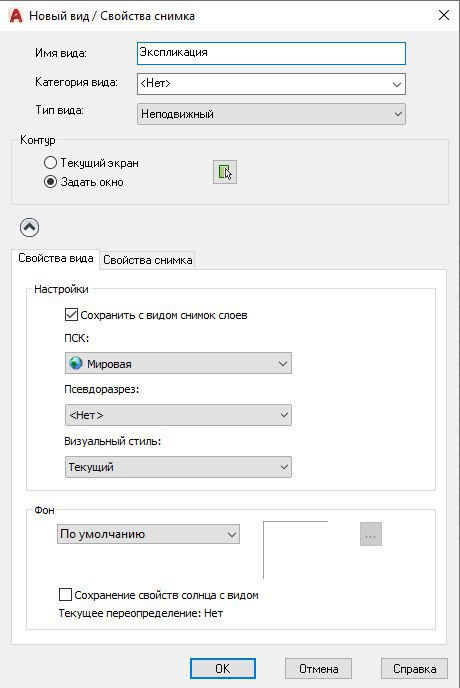Switch to the Свойства вида tab

point(56,258)
